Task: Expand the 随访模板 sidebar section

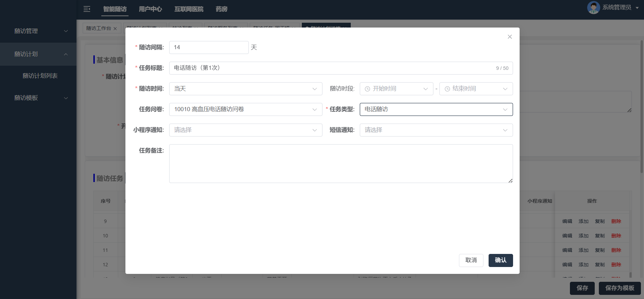Action: point(38,98)
